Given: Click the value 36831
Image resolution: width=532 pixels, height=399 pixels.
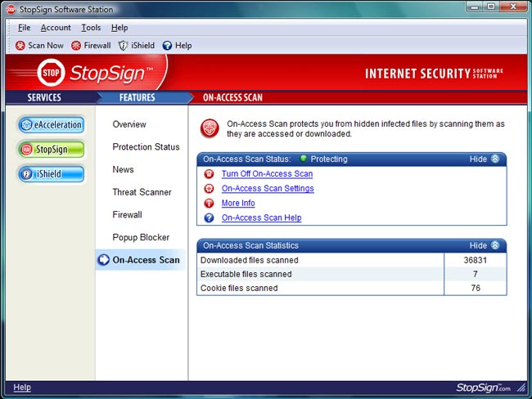Looking at the screenshot, I should 476,260.
